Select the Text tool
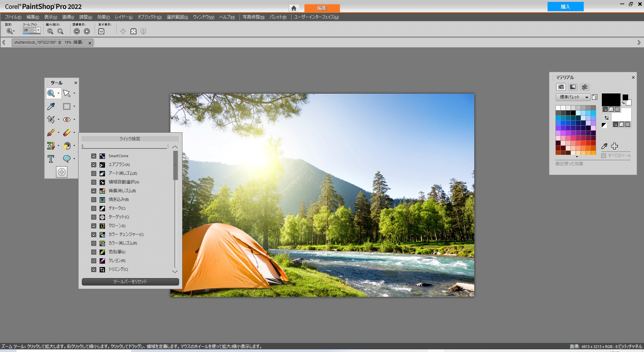 tap(51, 159)
